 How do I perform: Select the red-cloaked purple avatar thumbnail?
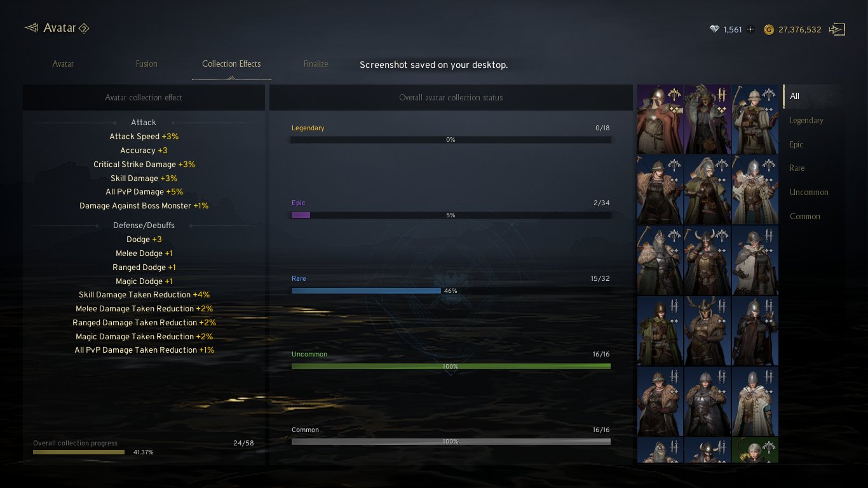click(660, 119)
